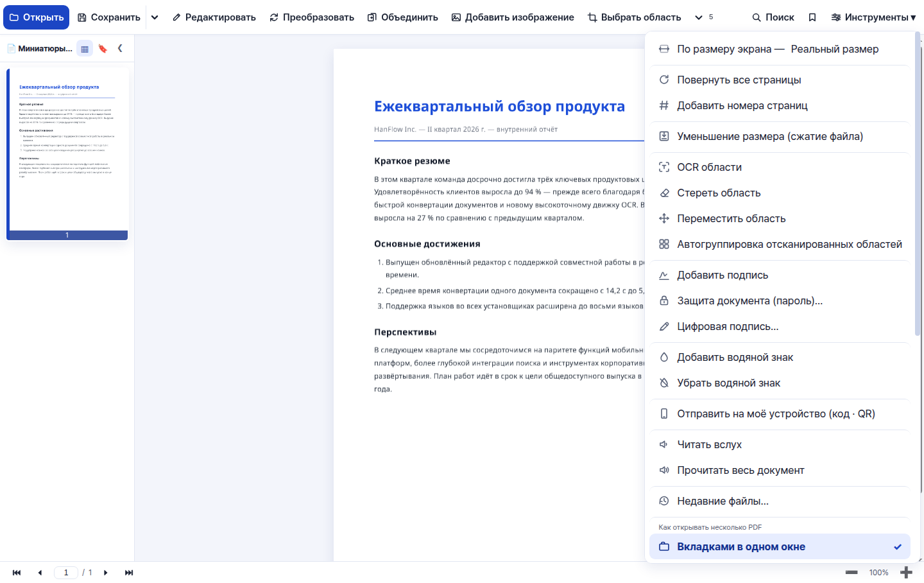Open Цифровая подпись...
924x583 pixels.
coord(780,326)
